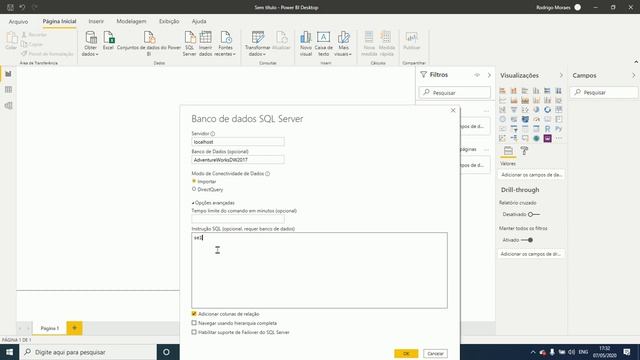This screenshot has height=360, width=640.
Task: Open the Fields well tab icon
Action: [508, 151]
